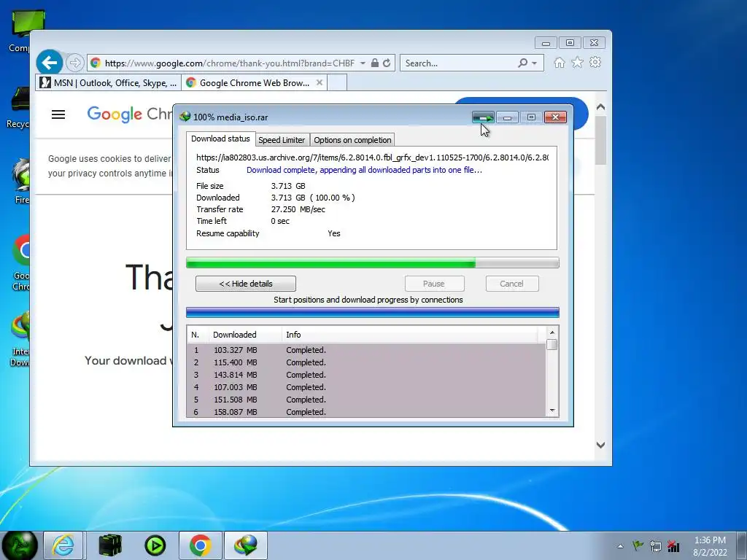Click the connection list scroll down arrow
The height and width of the screenshot is (560, 747).
pos(552,411)
